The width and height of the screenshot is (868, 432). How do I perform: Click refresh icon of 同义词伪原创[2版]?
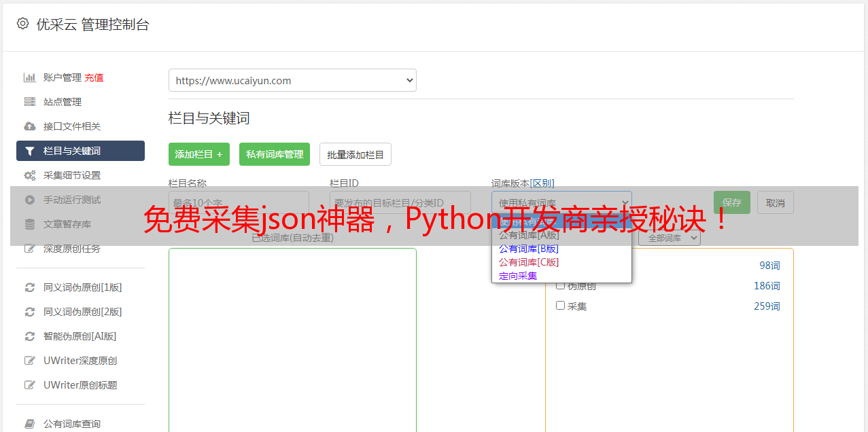point(30,312)
